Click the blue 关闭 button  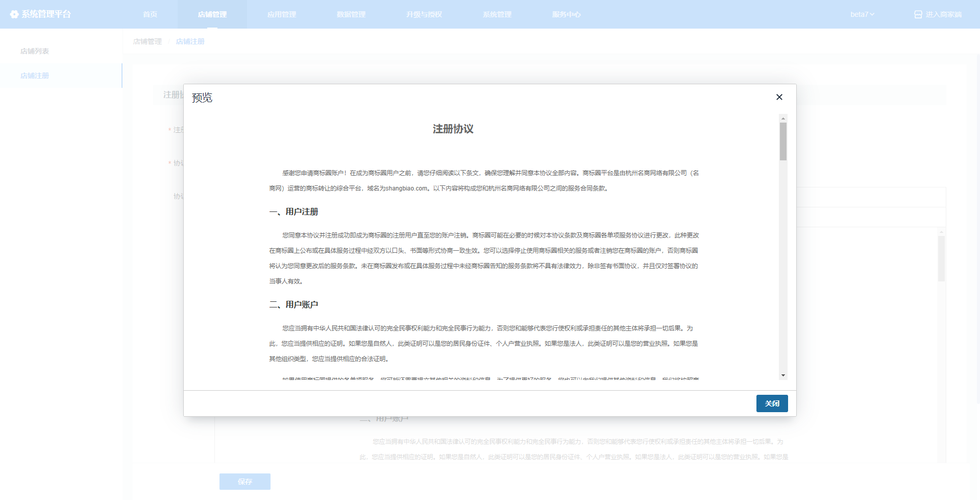pos(772,403)
